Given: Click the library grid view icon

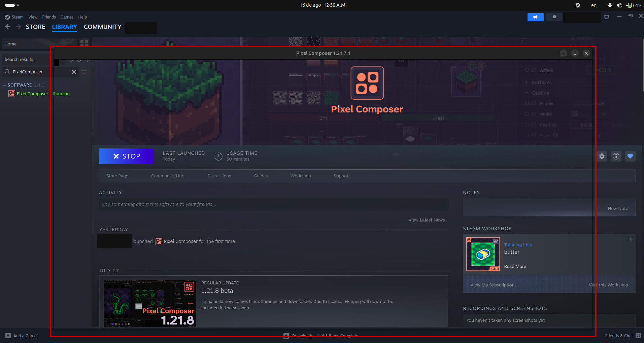Looking at the screenshot, I should (x=84, y=43).
